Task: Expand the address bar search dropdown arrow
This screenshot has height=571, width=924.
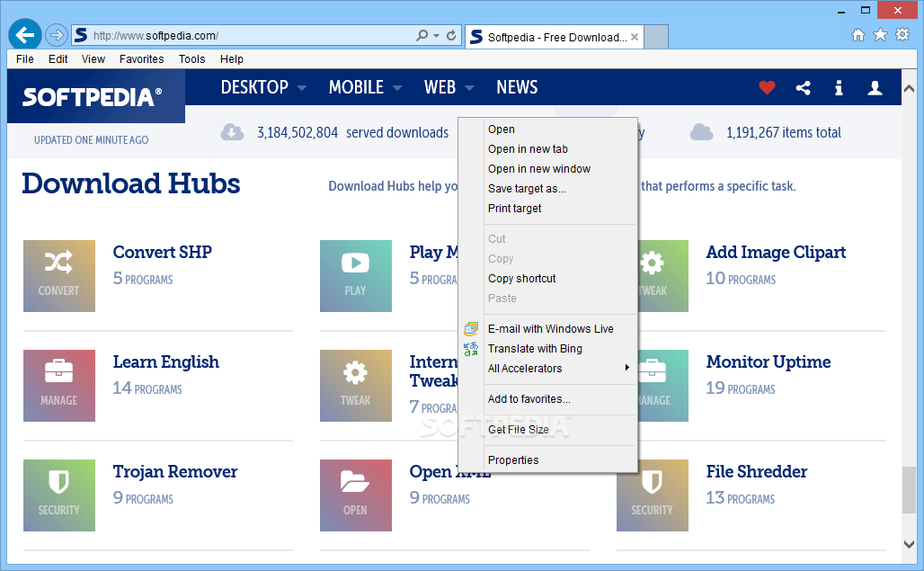Action: click(437, 35)
